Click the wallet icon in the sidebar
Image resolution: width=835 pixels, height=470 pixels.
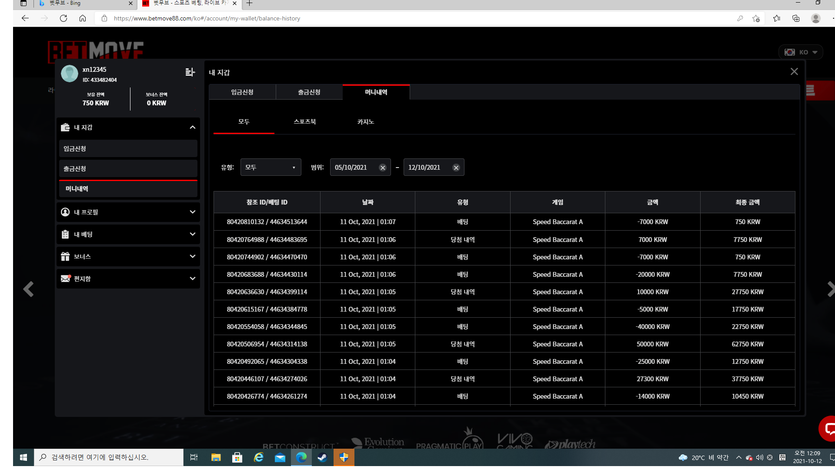[x=65, y=127]
